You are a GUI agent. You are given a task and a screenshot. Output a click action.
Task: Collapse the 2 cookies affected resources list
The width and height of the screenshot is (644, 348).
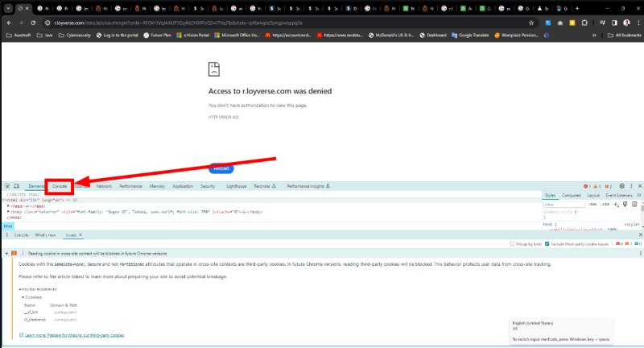point(23,297)
